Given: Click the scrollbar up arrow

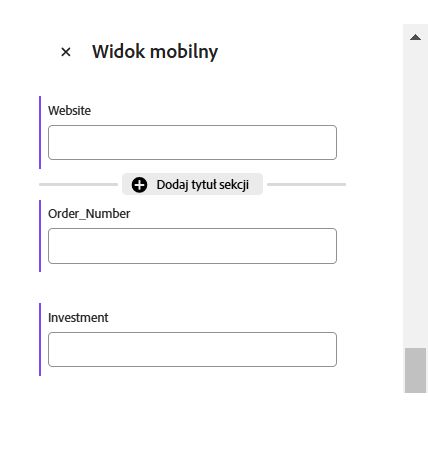Looking at the screenshot, I should [415, 37].
